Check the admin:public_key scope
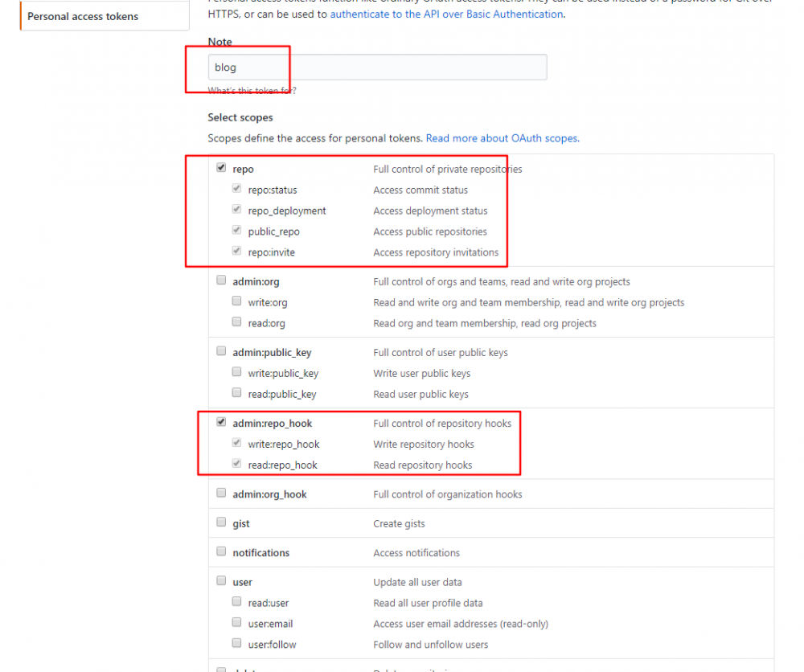 221,350
